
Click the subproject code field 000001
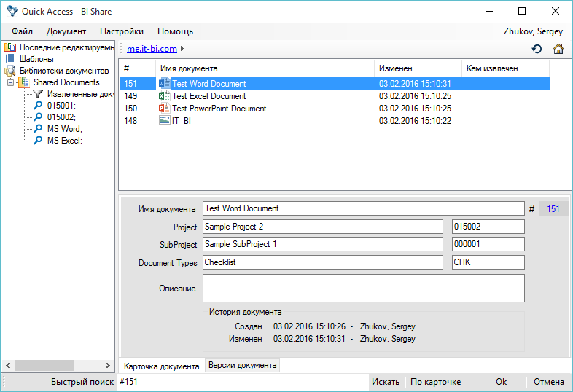coord(488,244)
